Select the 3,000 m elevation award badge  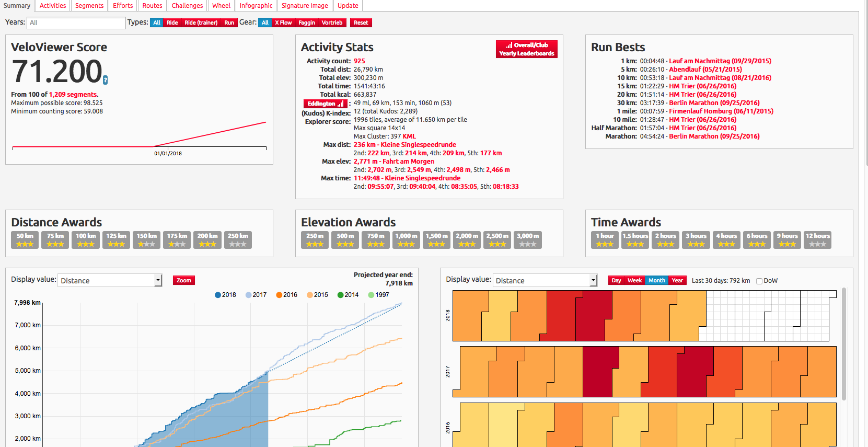click(x=528, y=240)
